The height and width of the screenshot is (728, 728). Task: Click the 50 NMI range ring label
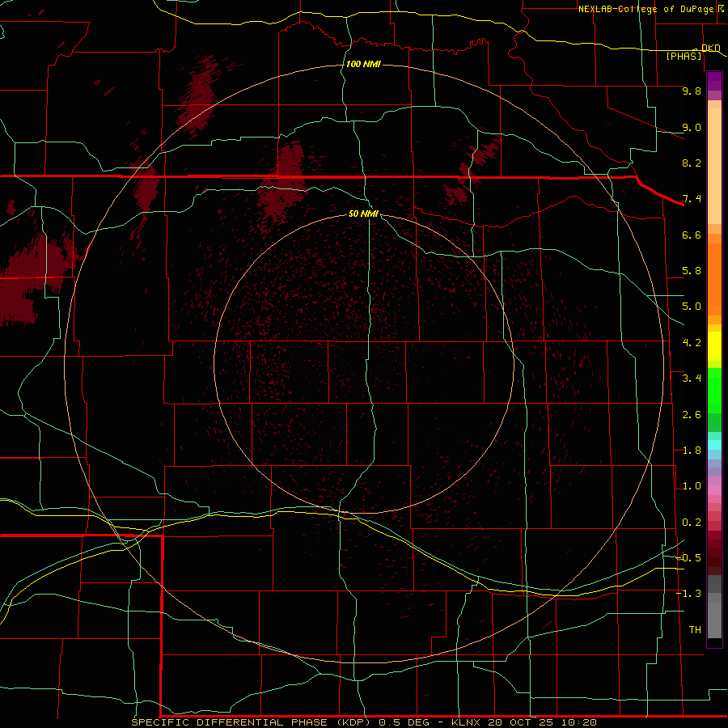coord(363,214)
